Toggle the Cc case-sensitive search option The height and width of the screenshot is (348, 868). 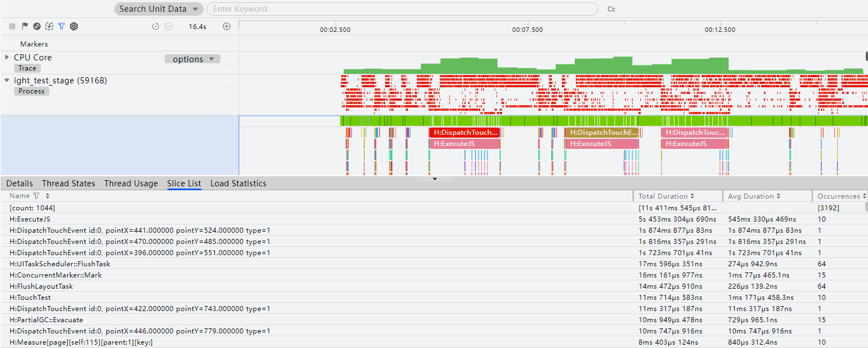[612, 9]
